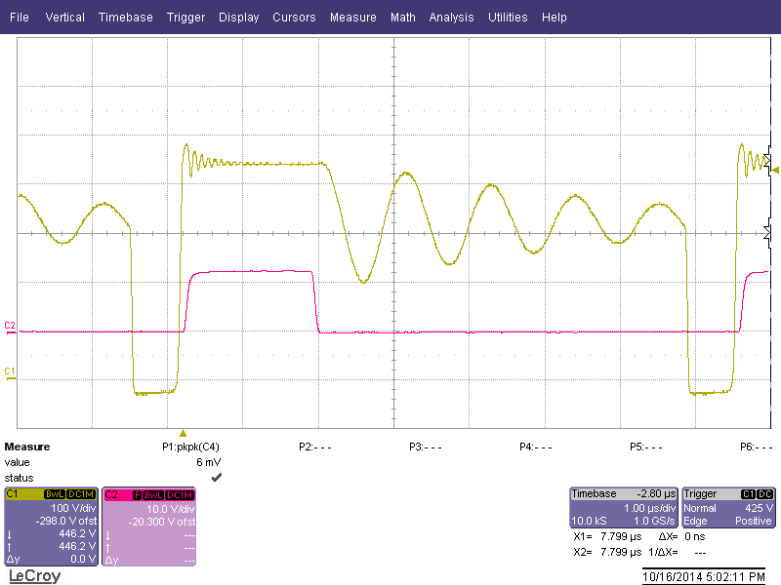Open the File menu
Viewport: 781px width, 585px height.
[x=19, y=17]
